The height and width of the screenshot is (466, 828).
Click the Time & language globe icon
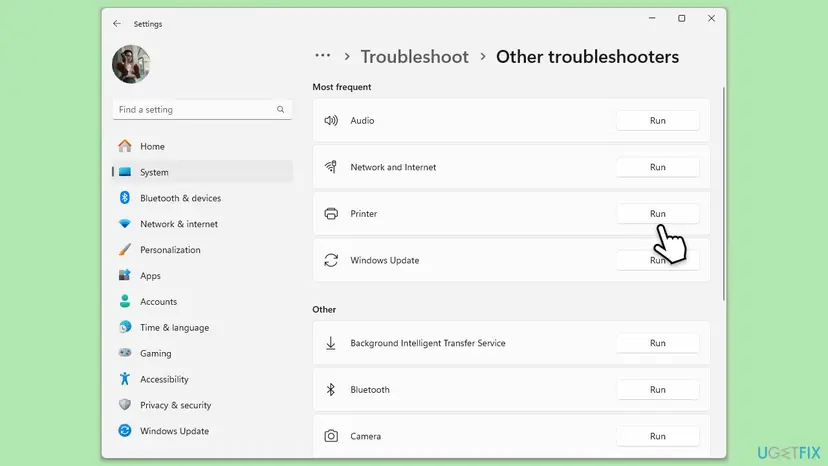click(125, 327)
